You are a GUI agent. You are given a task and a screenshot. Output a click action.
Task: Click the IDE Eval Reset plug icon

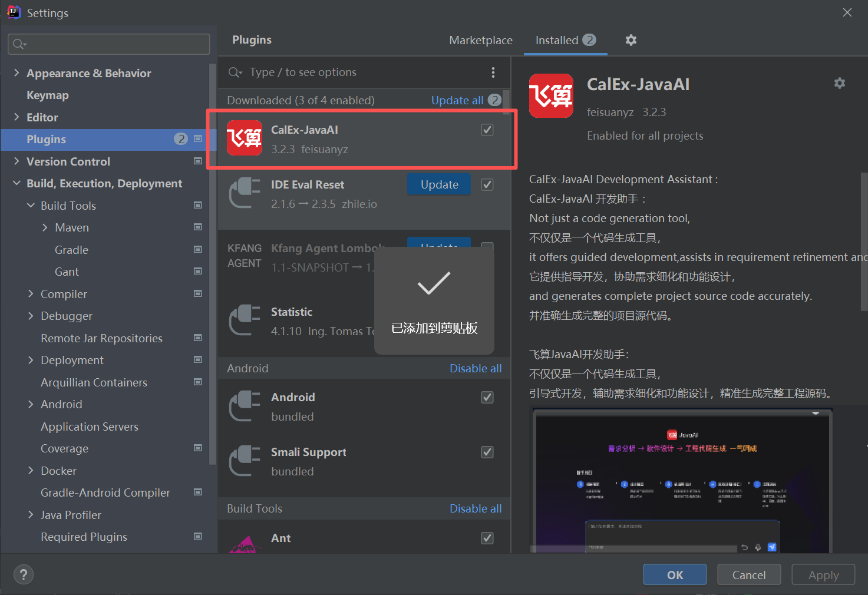click(x=245, y=193)
